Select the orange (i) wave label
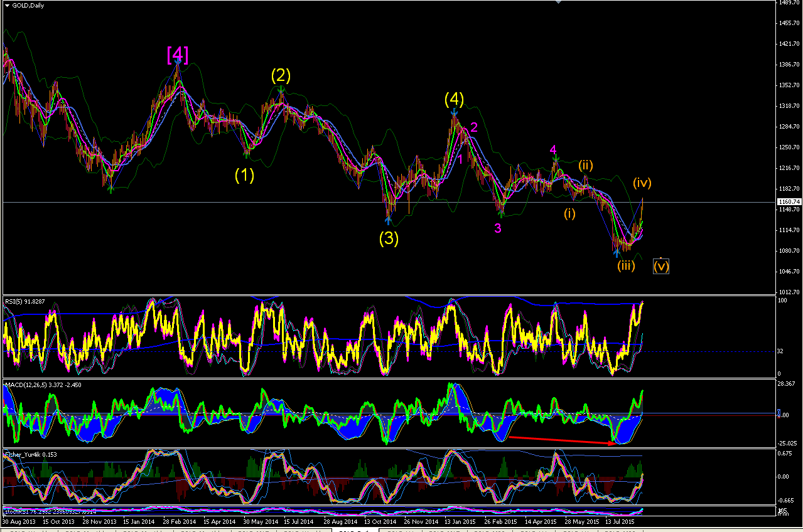803x532 pixels. [x=569, y=214]
